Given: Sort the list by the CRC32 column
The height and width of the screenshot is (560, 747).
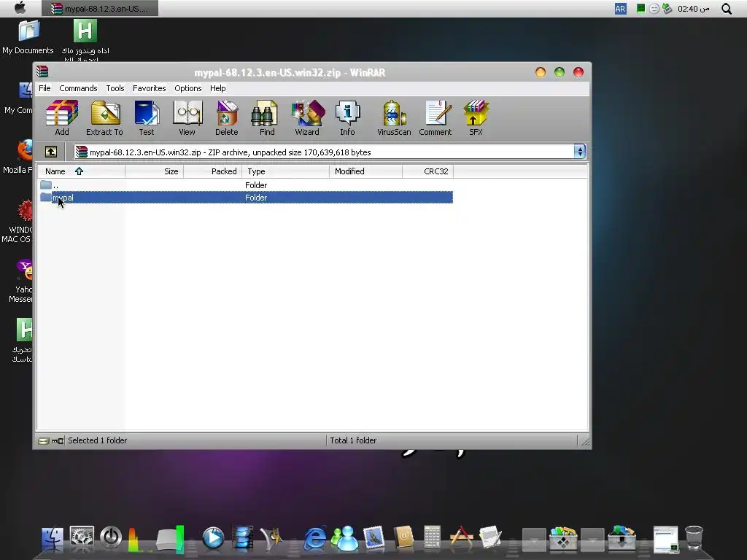Looking at the screenshot, I should pyautogui.click(x=427, y=171).
